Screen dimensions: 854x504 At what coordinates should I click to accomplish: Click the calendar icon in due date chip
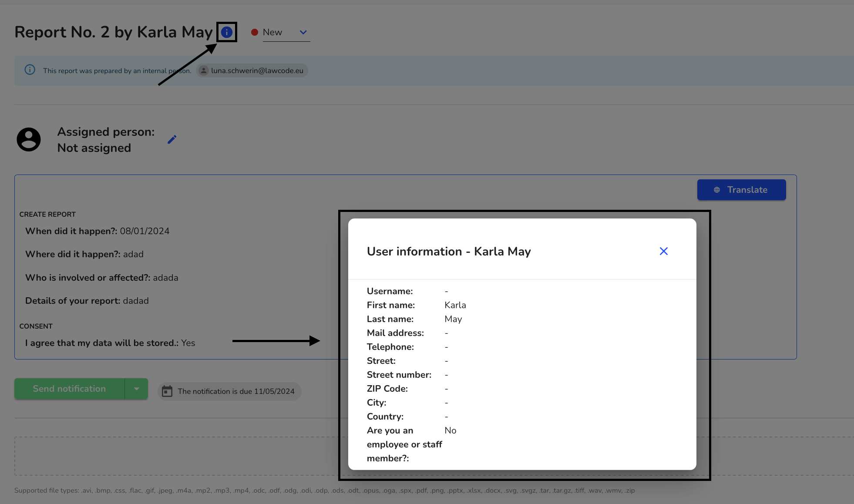pyautogui.click(x=167, y=391)
